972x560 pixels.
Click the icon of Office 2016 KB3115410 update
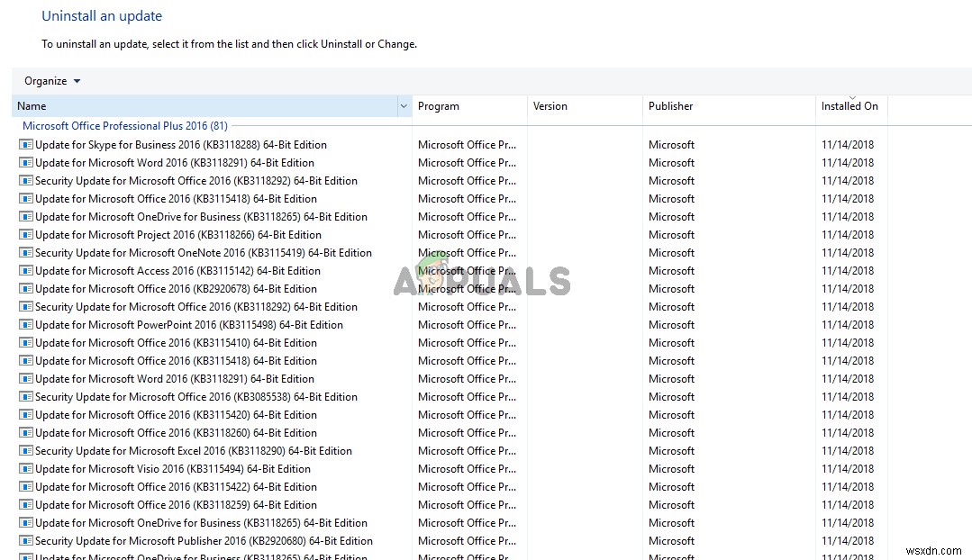[25, 342]
